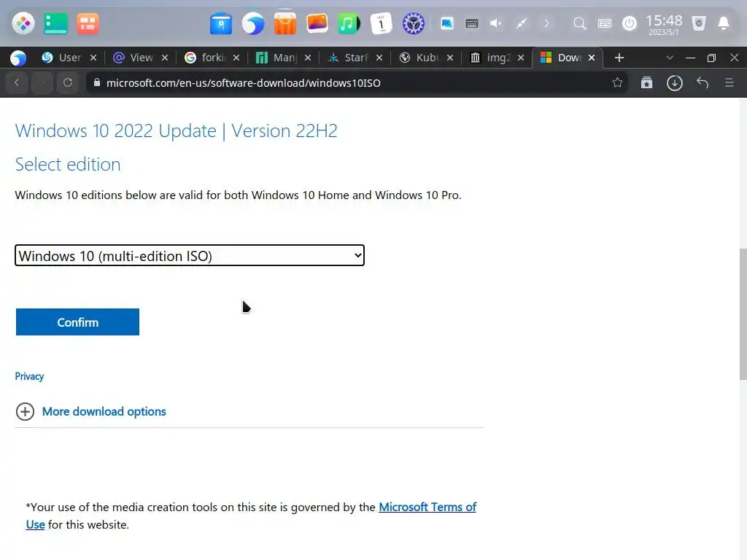Open the tab list dropdown chevron
This screenshot has width=747, height=560.
[x=670, y=58]
